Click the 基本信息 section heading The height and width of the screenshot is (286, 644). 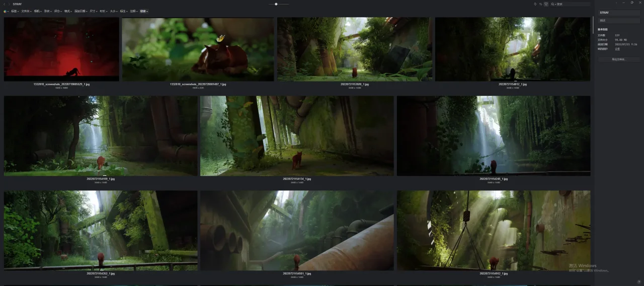click(x=602, y=30)
